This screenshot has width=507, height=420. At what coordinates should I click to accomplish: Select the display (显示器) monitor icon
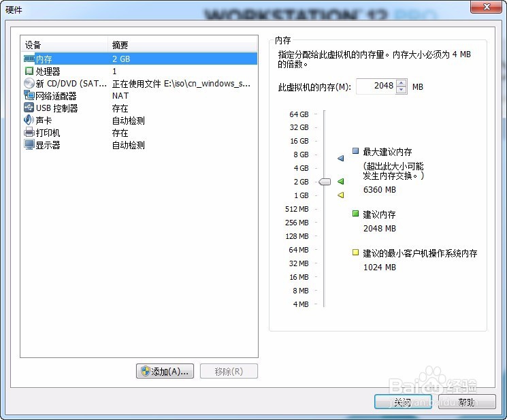coord(29,144)
